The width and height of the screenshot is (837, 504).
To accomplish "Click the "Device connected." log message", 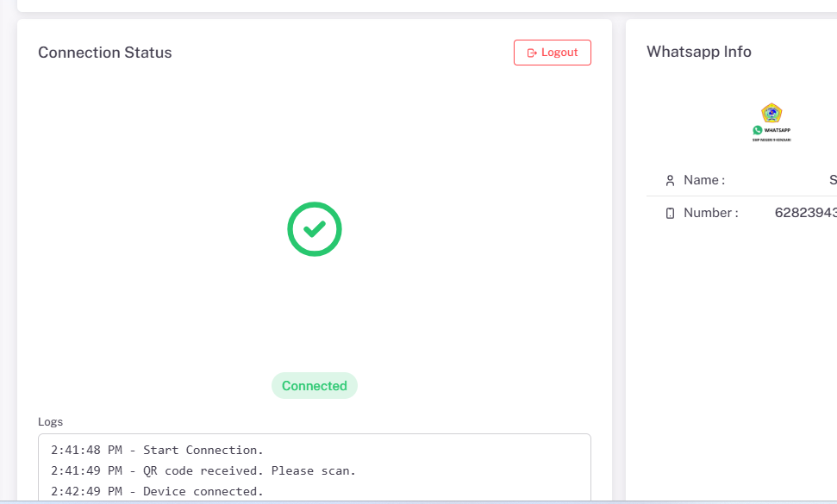I will pos(203,491).
